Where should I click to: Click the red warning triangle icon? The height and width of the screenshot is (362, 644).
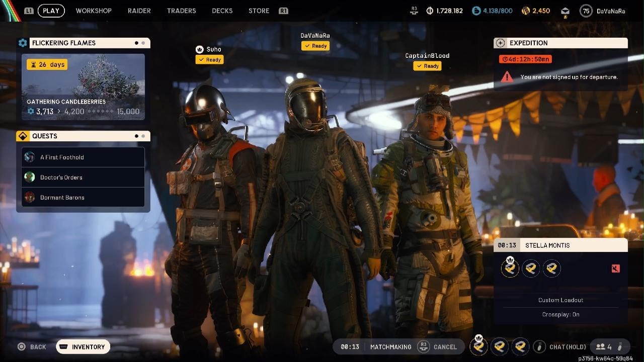coord(507,77)
